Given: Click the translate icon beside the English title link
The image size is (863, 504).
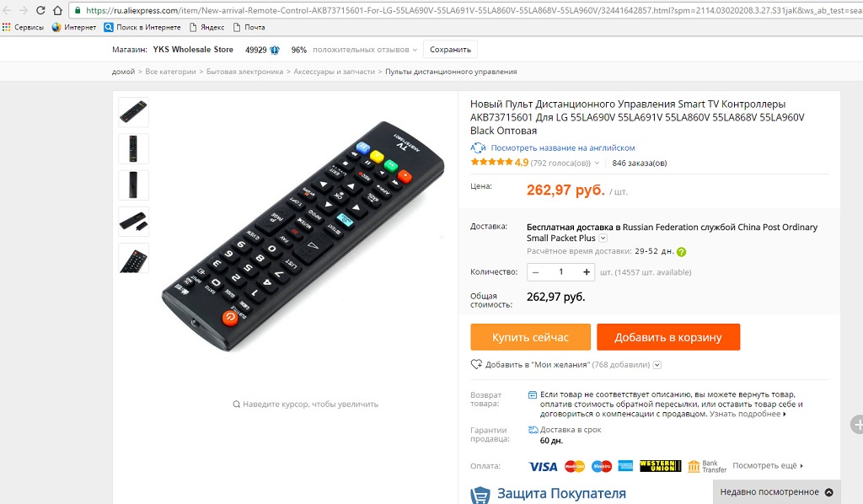Looking at the screenshot, I should [478, 147].
